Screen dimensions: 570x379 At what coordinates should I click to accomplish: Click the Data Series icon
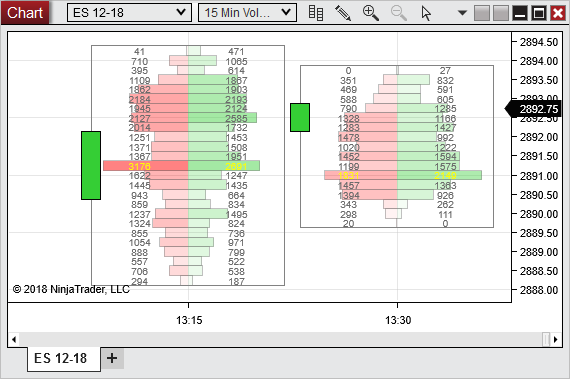(316, 13)
